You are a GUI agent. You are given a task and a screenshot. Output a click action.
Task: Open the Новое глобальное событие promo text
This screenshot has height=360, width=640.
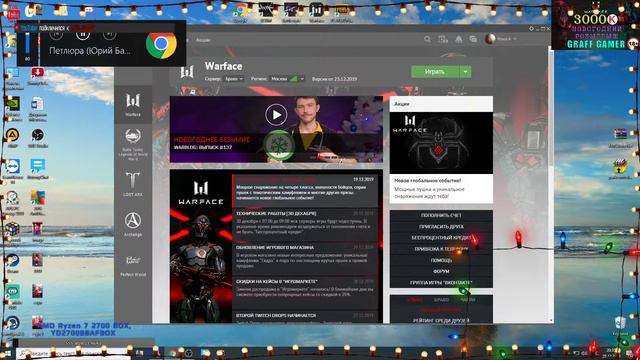427,180
